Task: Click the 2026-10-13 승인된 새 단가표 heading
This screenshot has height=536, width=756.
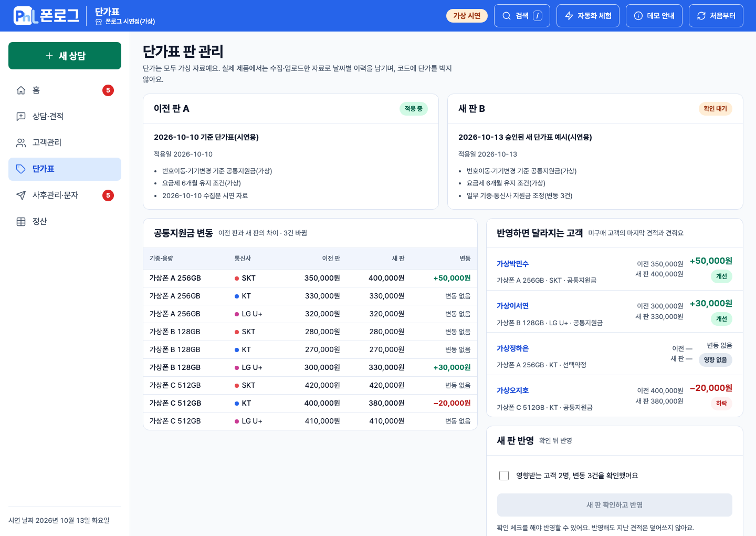Action: 525,137
